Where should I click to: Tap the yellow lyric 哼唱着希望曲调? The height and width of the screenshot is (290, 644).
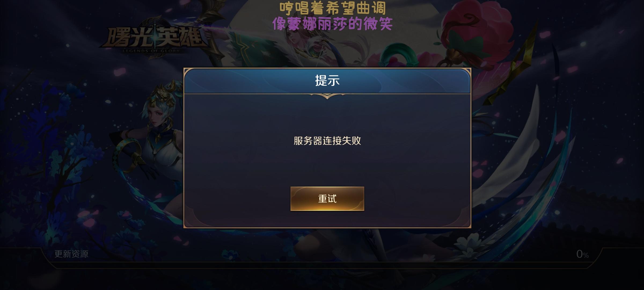click(x=332, y=8)
